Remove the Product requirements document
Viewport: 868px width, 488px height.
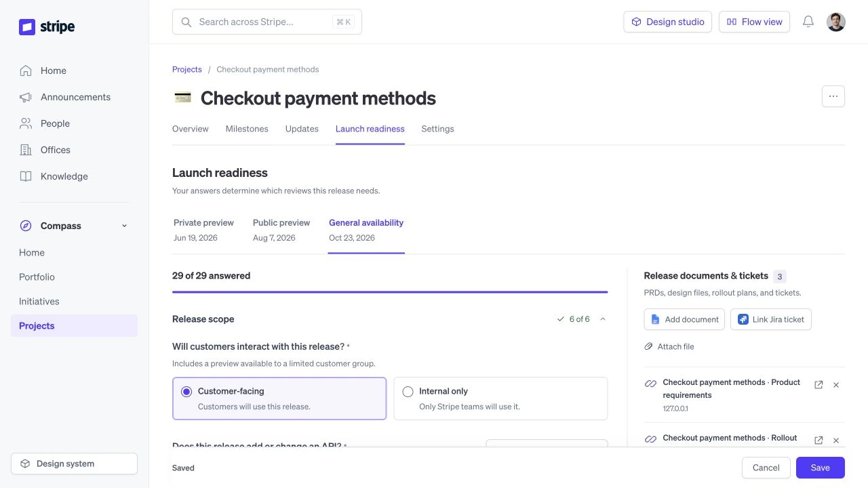pos(836,385)
